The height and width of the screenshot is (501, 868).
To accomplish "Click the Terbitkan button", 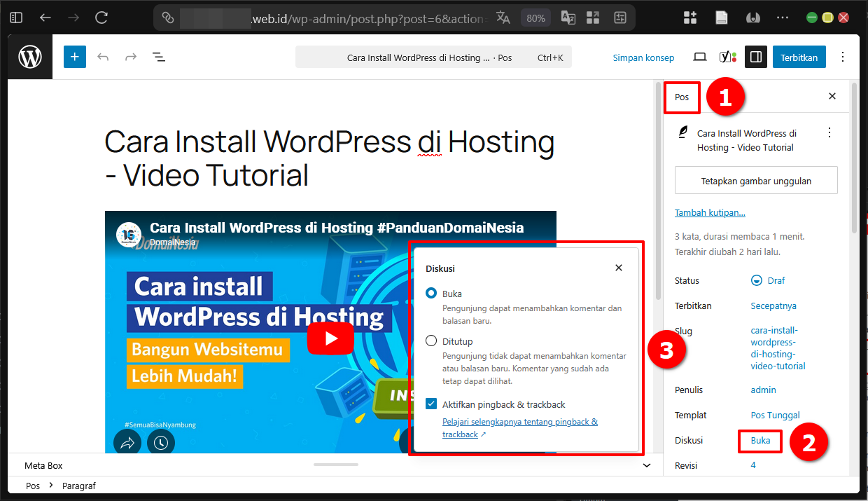I will 799,57.
